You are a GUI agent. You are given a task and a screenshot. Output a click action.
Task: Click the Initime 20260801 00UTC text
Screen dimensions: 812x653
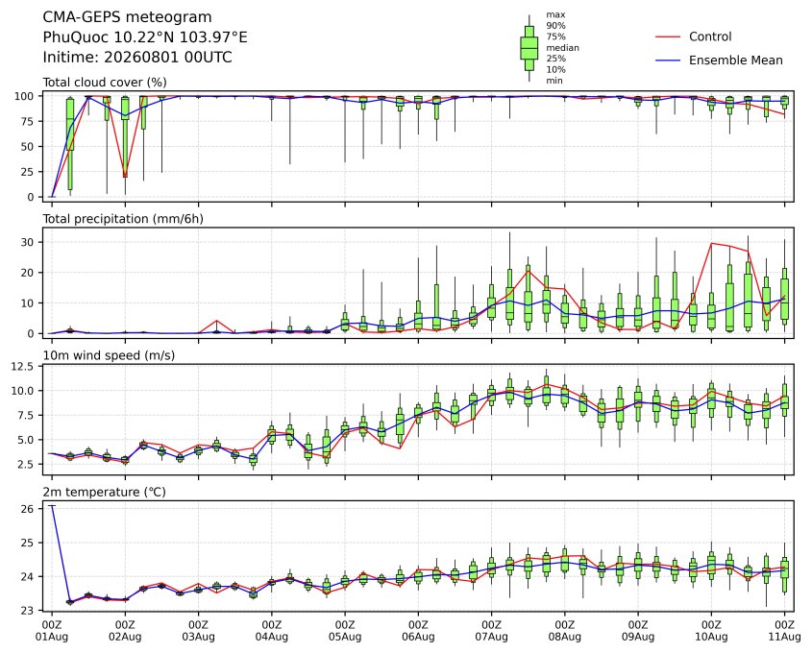coord(137,57)
